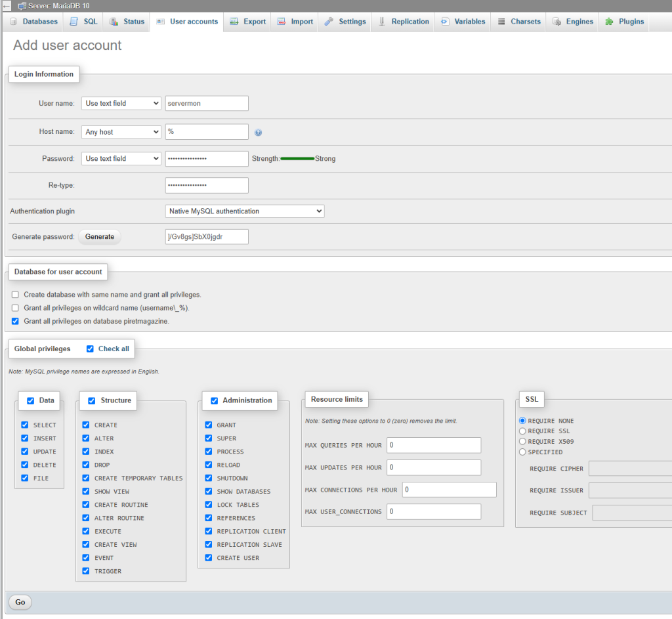
Task: Click the Charsets tab icon
Action: click(501, 22)
